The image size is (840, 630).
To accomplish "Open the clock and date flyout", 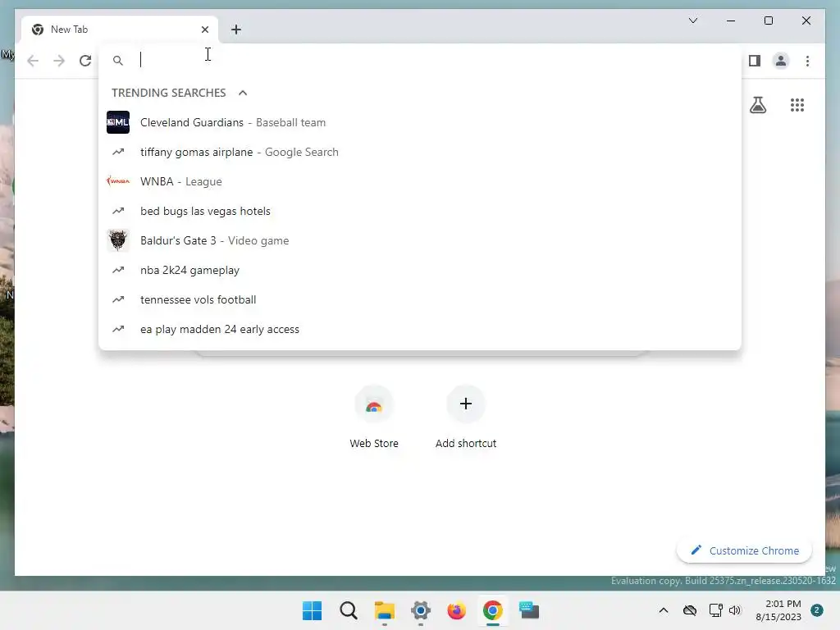I will coord(778,610).
